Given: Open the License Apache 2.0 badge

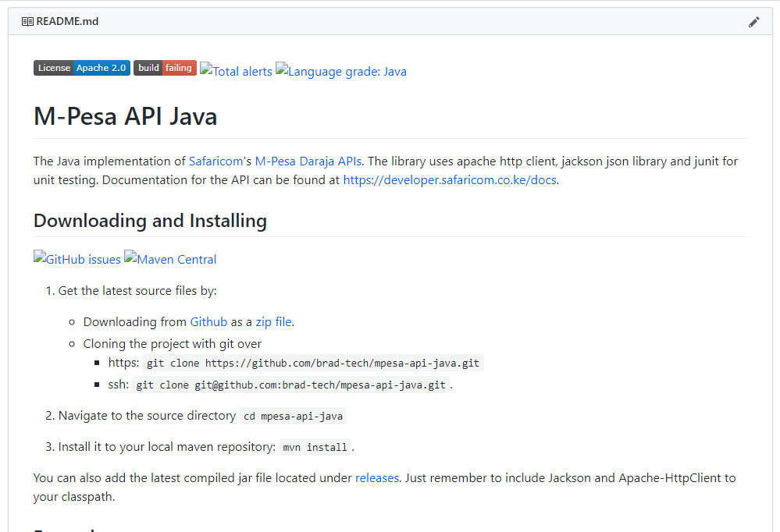Looking at the screenshot, I should point(82,68).
